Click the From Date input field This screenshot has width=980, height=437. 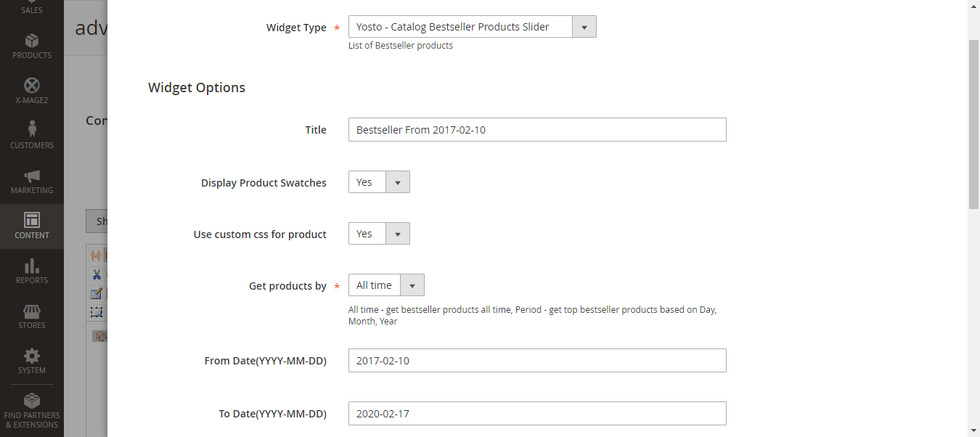point(536,361)
